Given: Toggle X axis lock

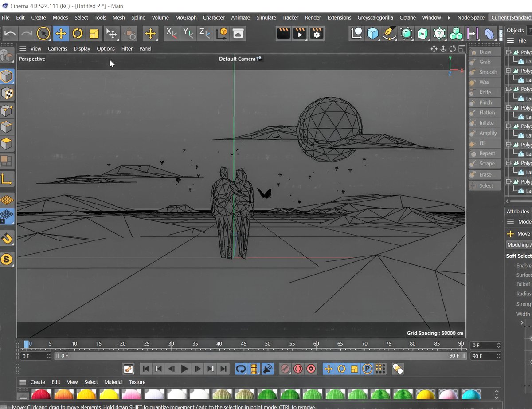Looking at the screenshot, I should click(x=172, y=33).
